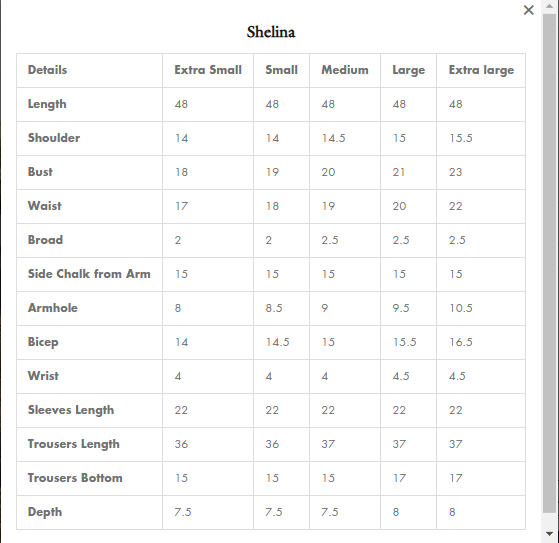Screen dimensions: 559x543
Task: Click the Small Armhole value 8.5
Action: [274, 308]
